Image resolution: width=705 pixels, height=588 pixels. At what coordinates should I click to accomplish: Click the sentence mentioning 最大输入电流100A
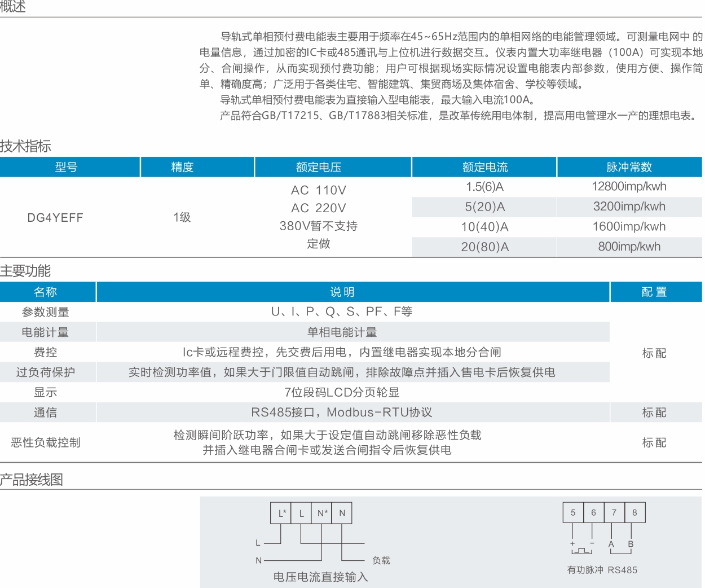[x=378, y=100]
